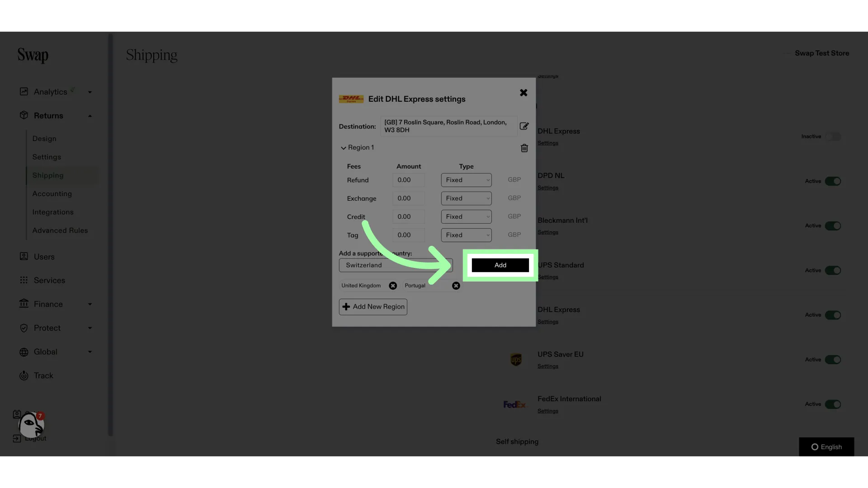
Task: Open the Credit fee type dropdown
Action: click(466, 216)
